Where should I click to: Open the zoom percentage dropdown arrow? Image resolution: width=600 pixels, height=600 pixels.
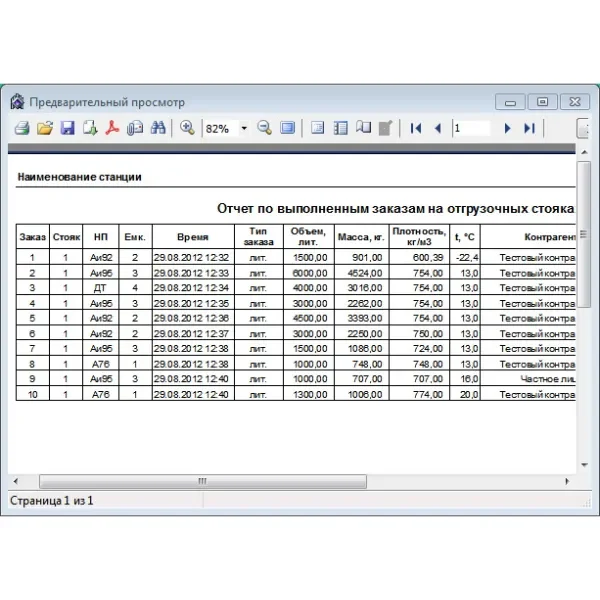[244, 128]
